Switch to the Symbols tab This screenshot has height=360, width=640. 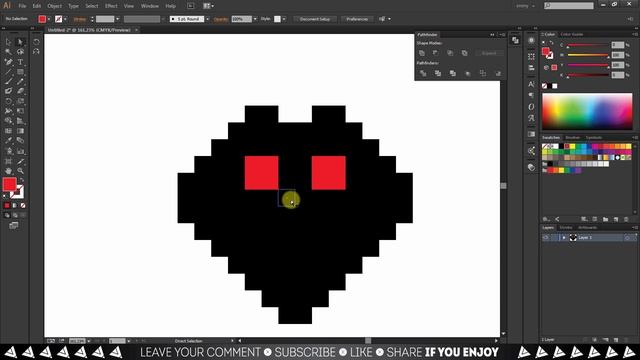point(593,138)
